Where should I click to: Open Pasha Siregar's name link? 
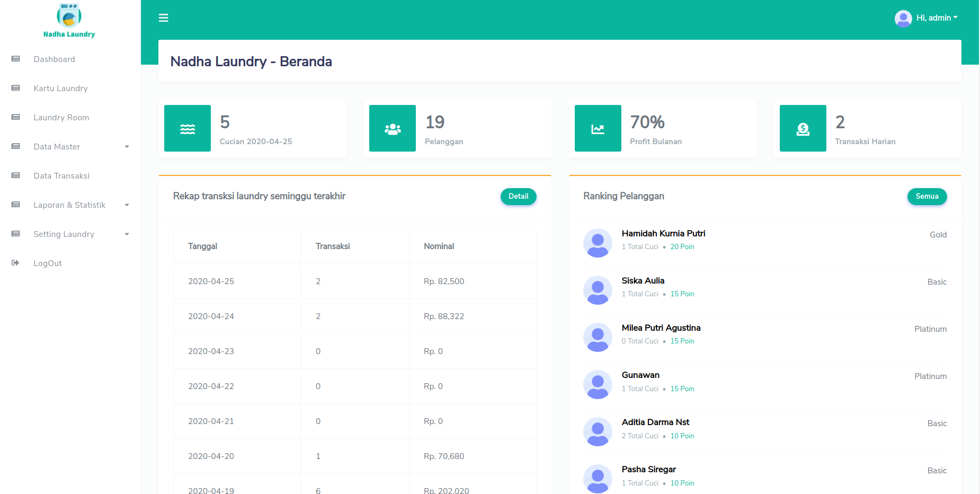(648, 469)
